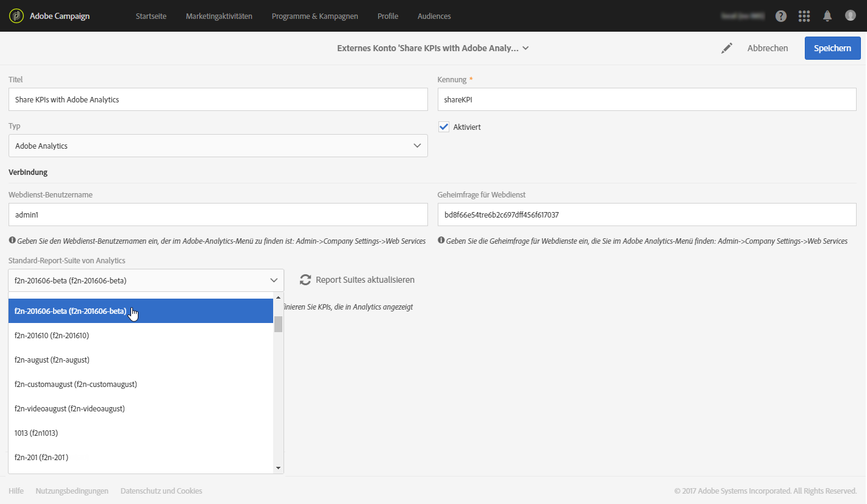Open the apps grid switcher icon
Screen dimensions: 867x504
[x=804, y=16]
